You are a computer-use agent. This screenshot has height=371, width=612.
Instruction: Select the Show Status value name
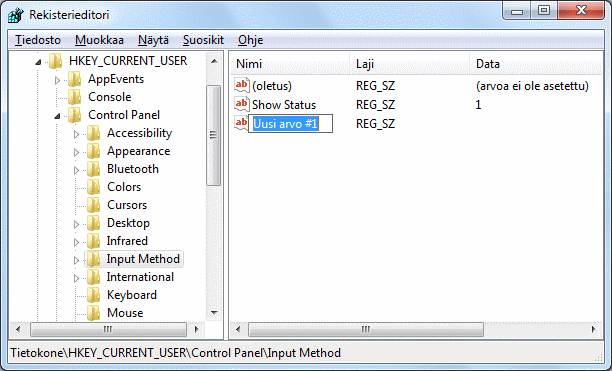click(x=284, y=105)
